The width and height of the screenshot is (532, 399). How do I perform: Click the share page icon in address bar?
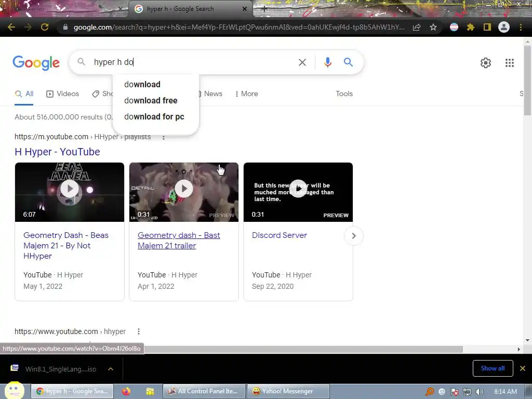coord(417,27)
